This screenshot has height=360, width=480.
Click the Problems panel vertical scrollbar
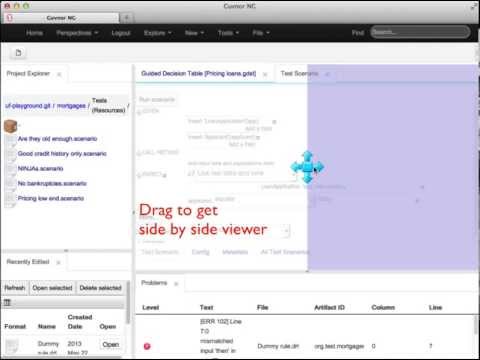(476, 325)
